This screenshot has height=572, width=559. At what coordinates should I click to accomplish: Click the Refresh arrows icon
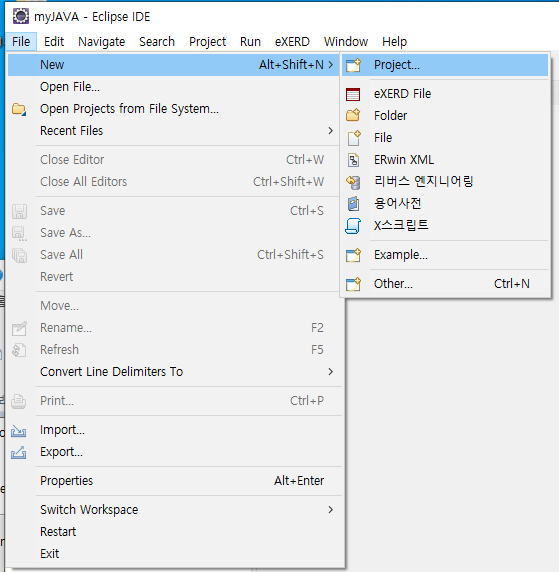(19, 350)
